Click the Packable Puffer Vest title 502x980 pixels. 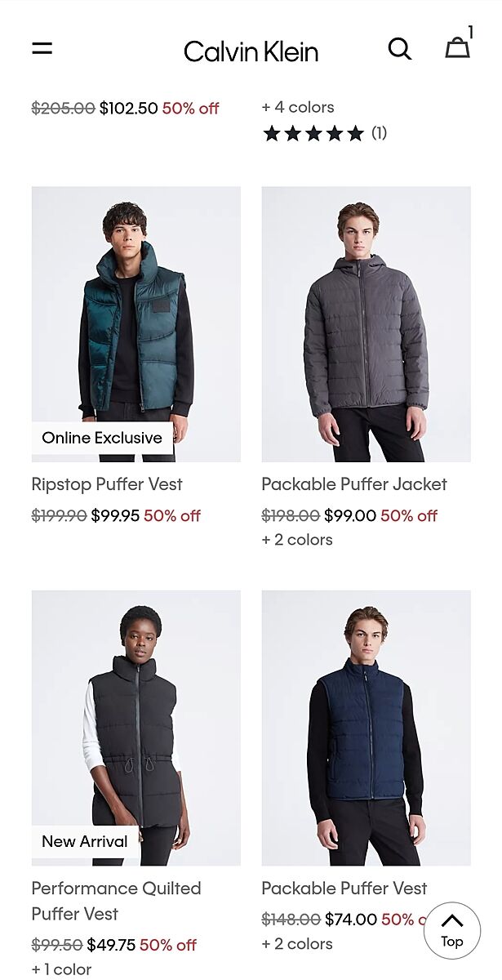pos(344,888)
